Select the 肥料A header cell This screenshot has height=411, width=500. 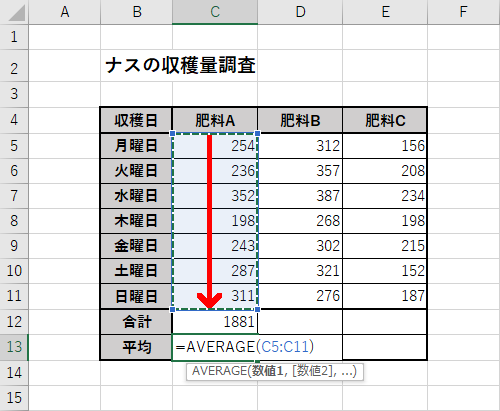pos(215,120)
